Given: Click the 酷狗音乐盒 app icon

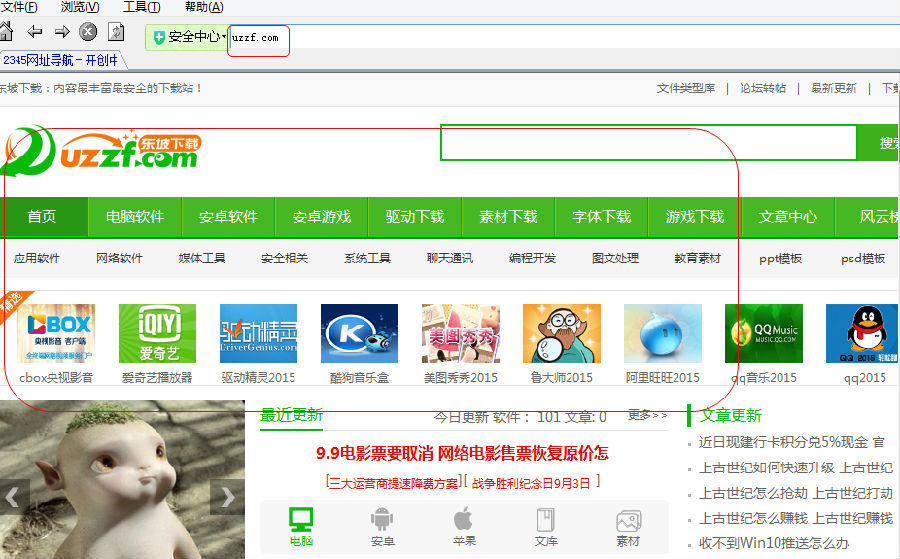Looking at the screenshot, I should click(359, 333).
